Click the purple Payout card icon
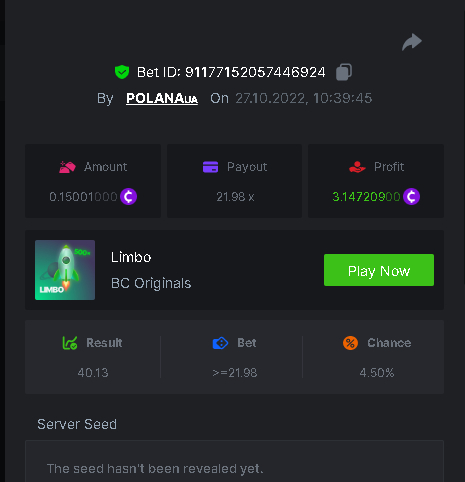The image size is (465, 482). 210,167
